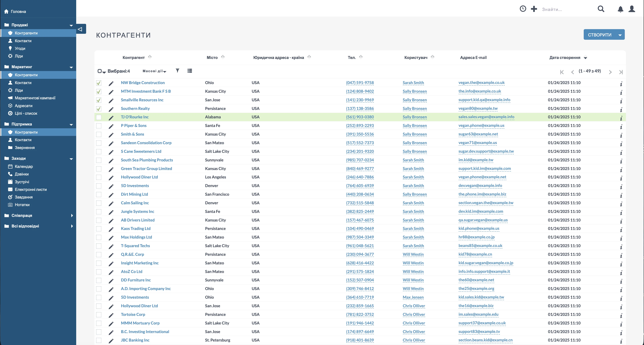Click the quick create plus icon

click(x=534, y=9)
